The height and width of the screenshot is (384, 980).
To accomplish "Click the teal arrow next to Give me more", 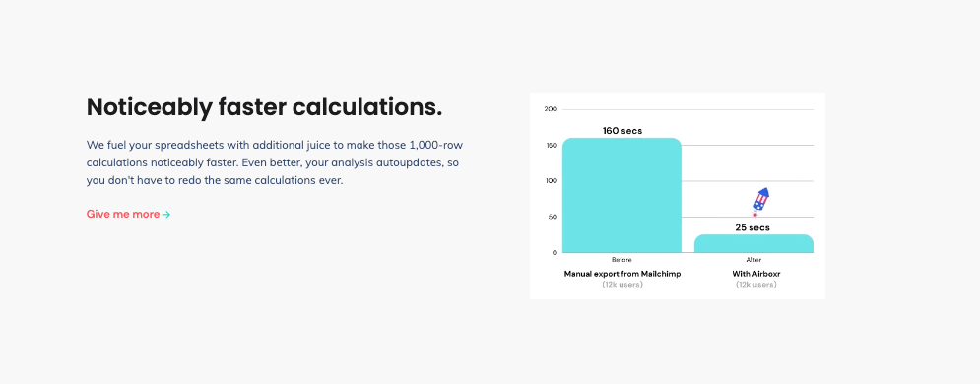I will click(x=166, y=215).
